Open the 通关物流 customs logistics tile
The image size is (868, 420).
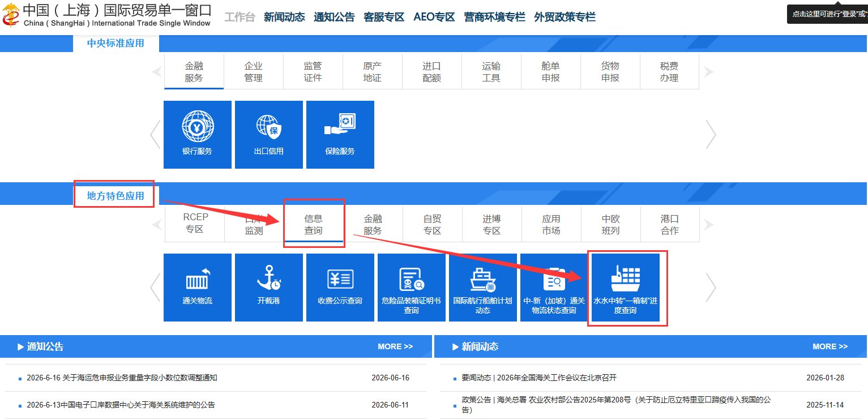(198, 288)
